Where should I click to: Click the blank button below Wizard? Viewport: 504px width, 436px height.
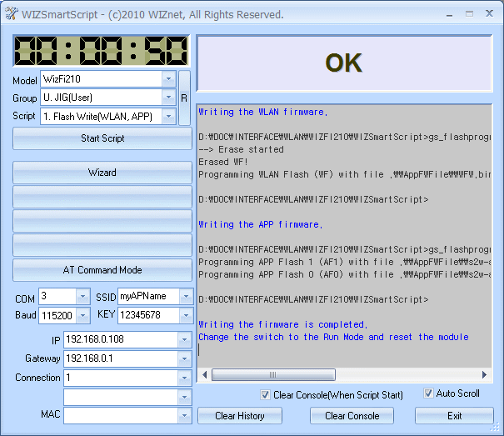102,197
